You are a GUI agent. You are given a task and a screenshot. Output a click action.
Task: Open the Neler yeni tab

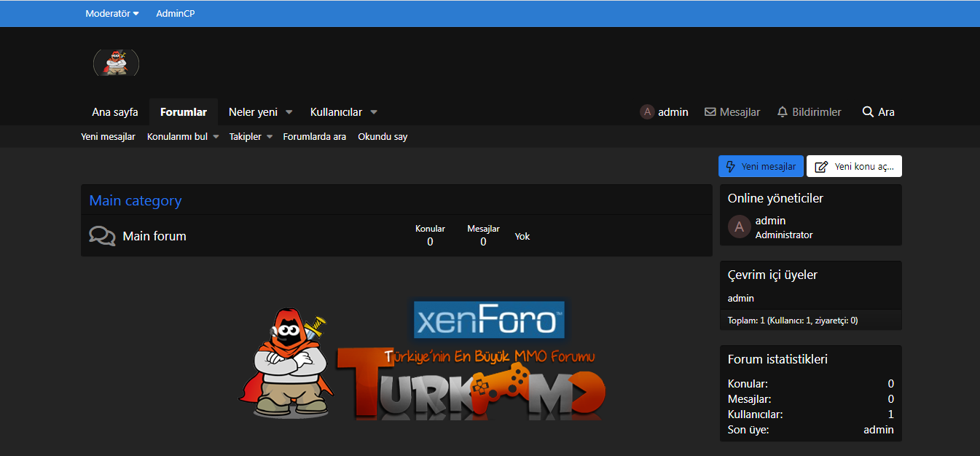pyautogui.click(x=253, y=112)
